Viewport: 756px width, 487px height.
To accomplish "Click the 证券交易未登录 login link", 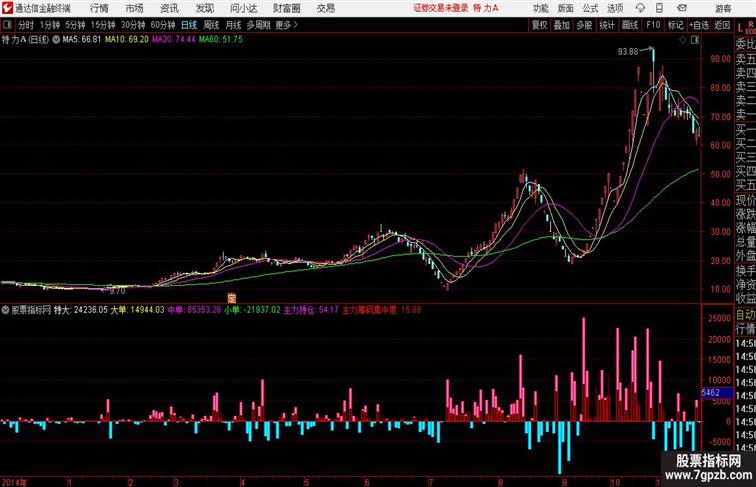I will point(441,8).
